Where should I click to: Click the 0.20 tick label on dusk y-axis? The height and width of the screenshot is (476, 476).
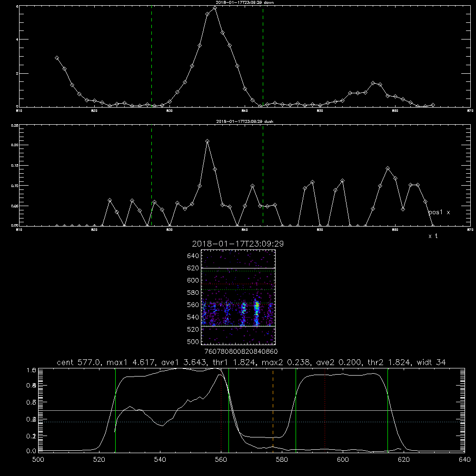click(15, 145)
